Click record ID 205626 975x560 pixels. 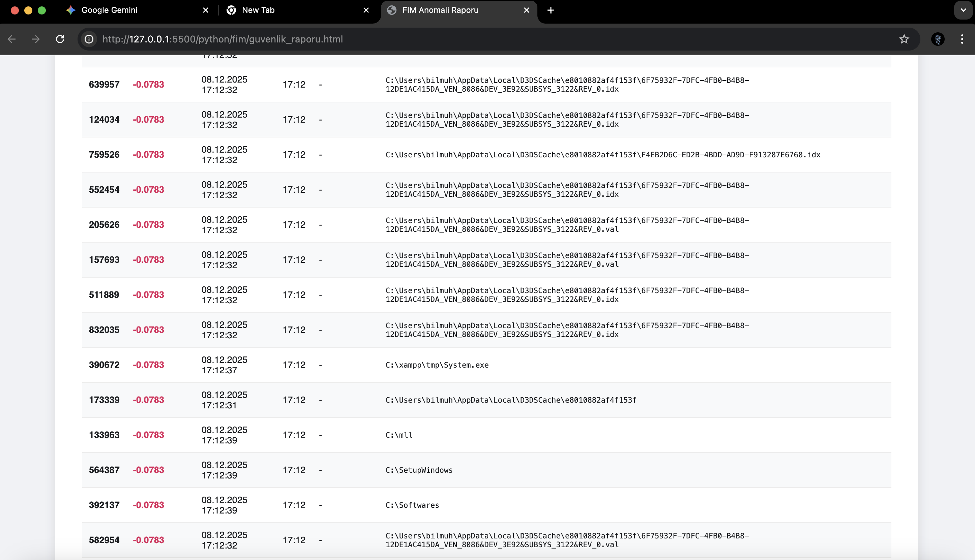[x=104, y=225]
